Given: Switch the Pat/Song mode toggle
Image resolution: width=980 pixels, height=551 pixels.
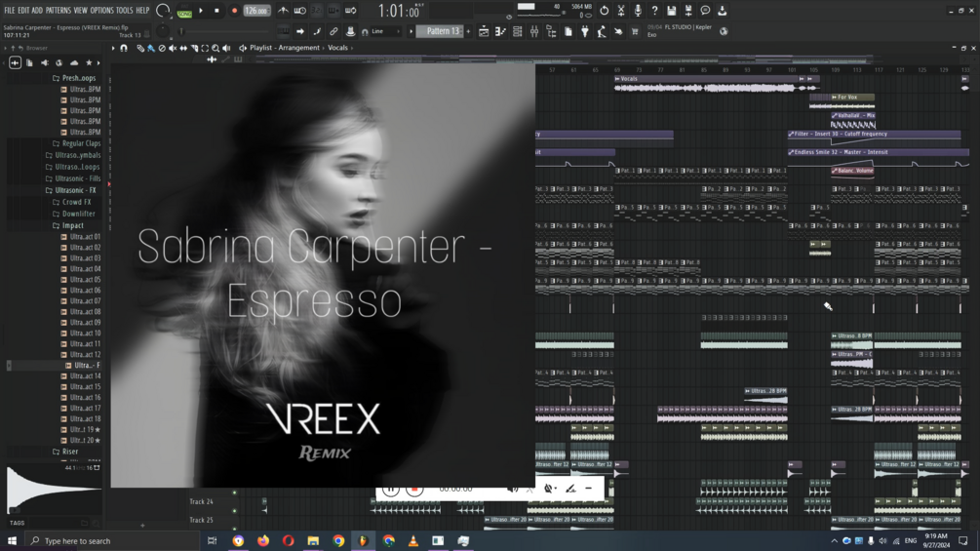Looking at the screenshot, I should coord(184,11).
